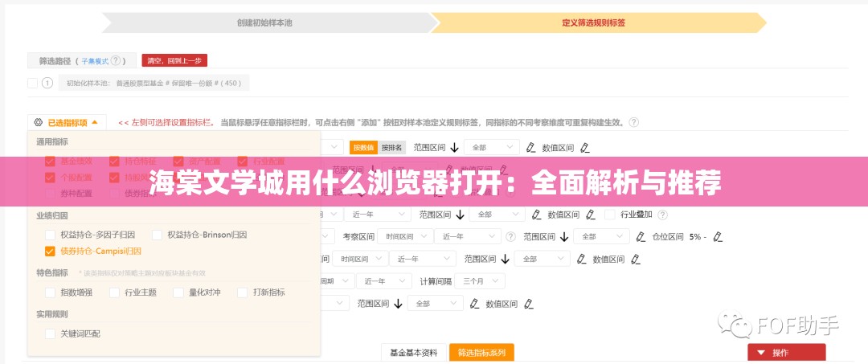Edit 数值区间 pencil left of 行业叠加 checkbox
Screen dimensions: 868x364
[x=590, y=215]
